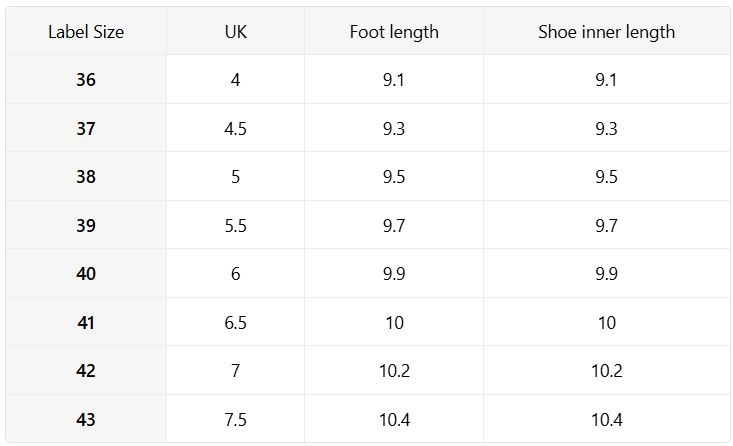Select UK size 6.5 cell

click(235, 322)
